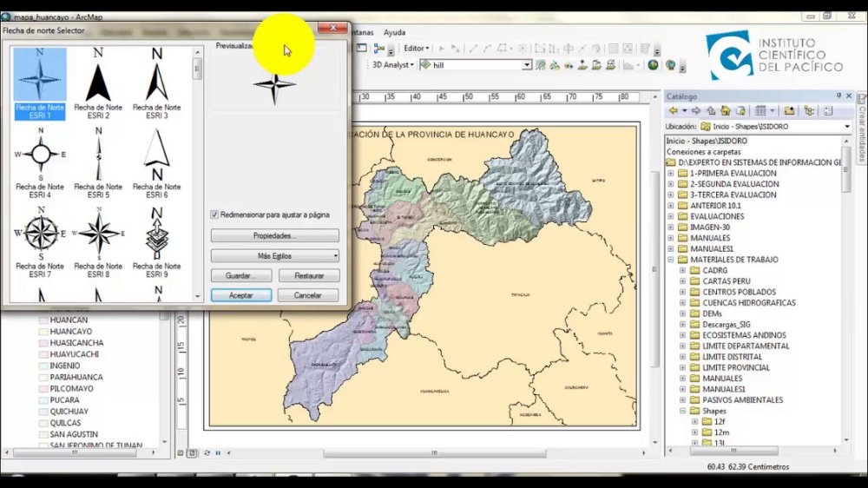868x488 pixels.
Task: Confirm with the Aceptar button
Action: [x=240, y=295]
